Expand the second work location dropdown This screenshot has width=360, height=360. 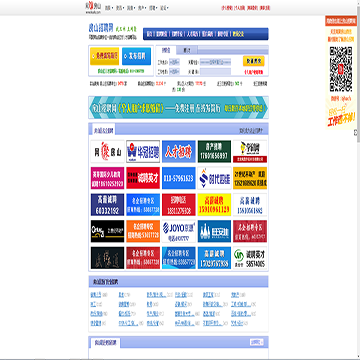174,71
